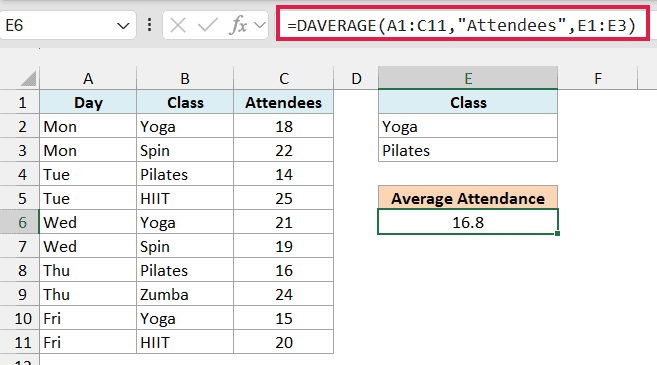Screen dimensions: 657x365
Task: Click the 'Wed' cell in row 6
Action: [x=88, y=222]
